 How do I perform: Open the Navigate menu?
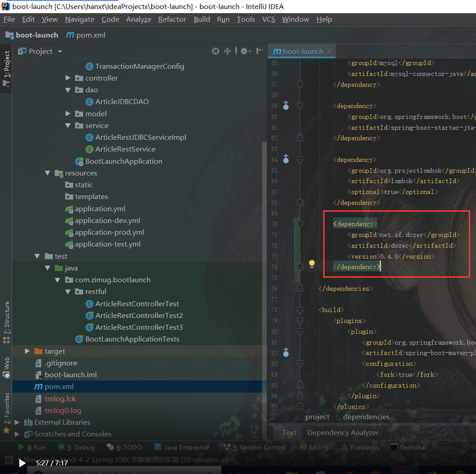tap(80, 19)
